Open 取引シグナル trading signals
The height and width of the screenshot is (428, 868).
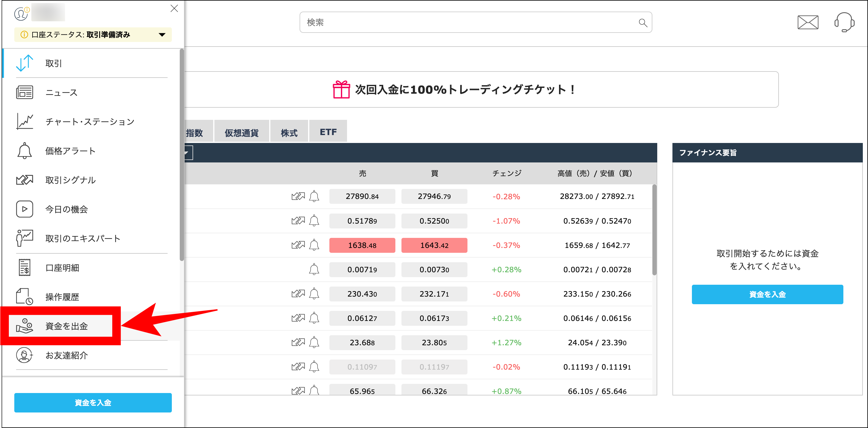[x=70, y=180]
